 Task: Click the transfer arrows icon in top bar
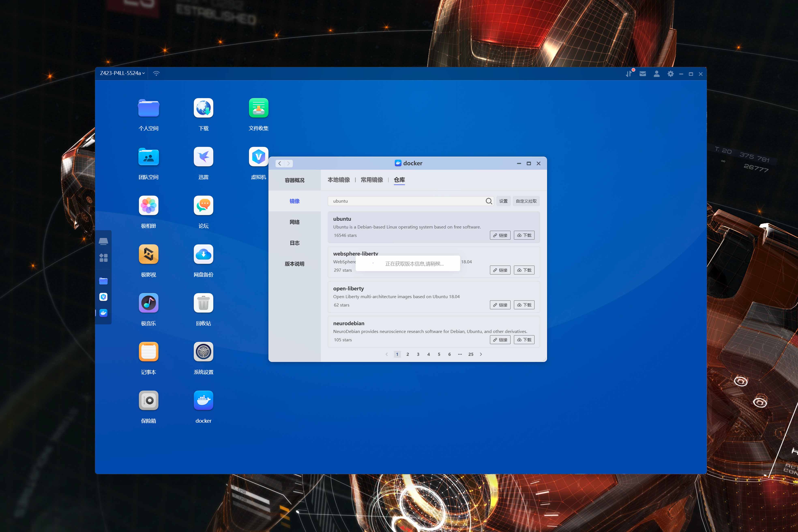(x=629, y=74)
